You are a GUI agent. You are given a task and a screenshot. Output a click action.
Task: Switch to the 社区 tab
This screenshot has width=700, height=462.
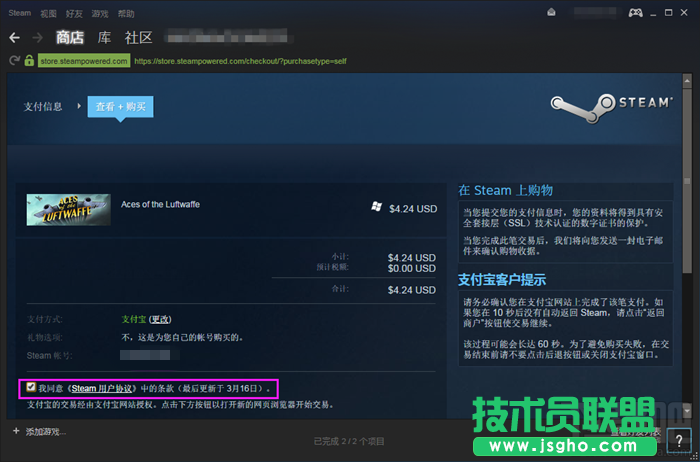(139, 37)
